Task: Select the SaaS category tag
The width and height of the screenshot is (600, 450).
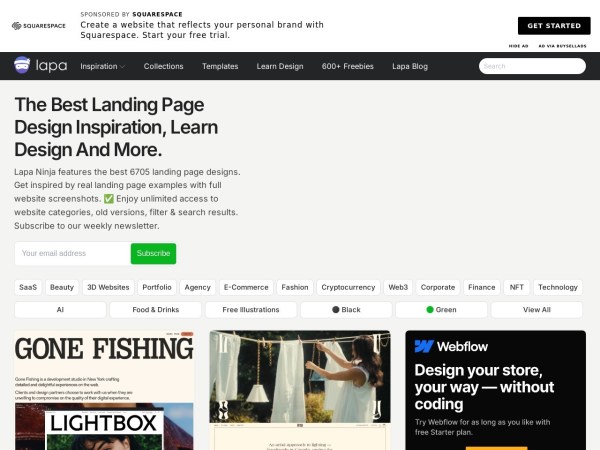Action: click(x=28, y=287)
